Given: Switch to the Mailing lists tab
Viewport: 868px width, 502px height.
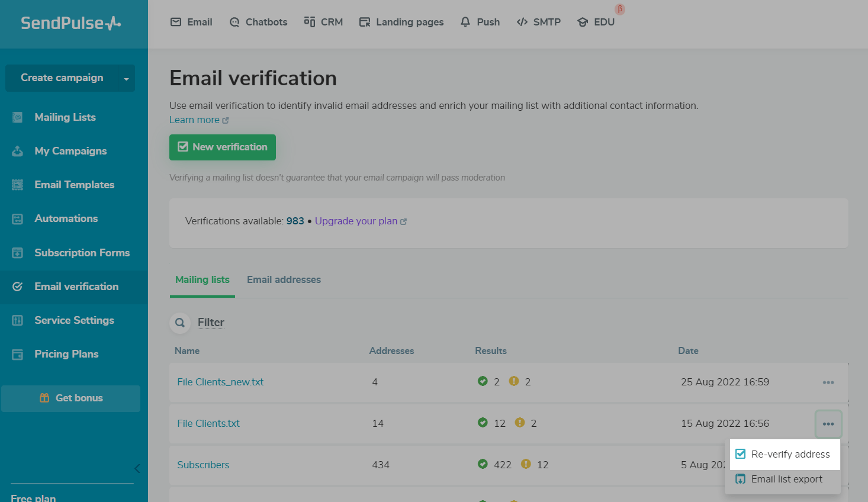Looking at the screenshot, I should pyautogui.click(x=202, y=279).
